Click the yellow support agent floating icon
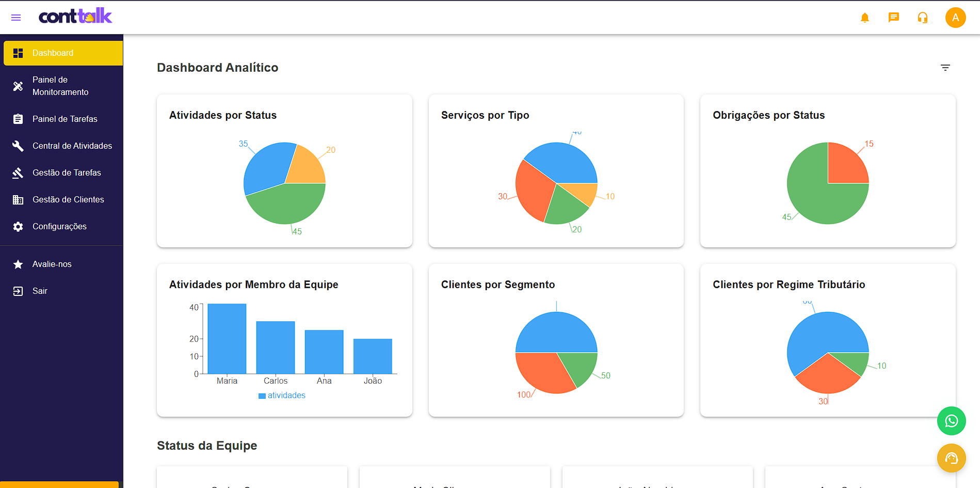The image size is (980, 488). [x=951, y=458]
